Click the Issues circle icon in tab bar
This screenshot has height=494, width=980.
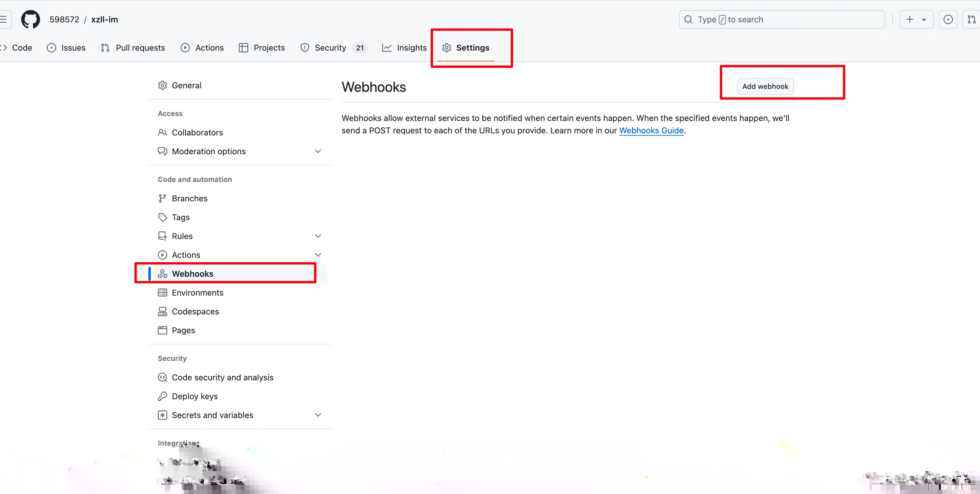coord(52,47)
